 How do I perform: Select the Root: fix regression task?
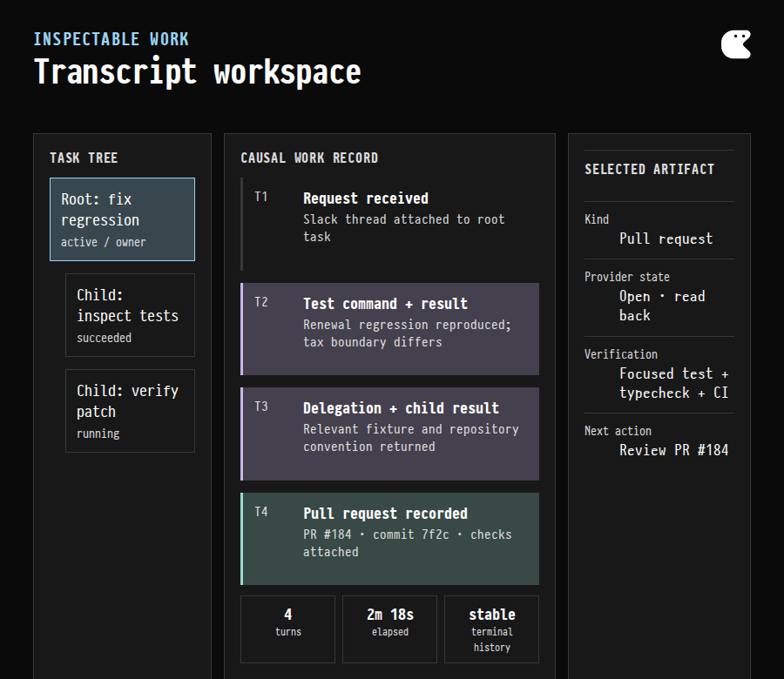pos(122,219)
